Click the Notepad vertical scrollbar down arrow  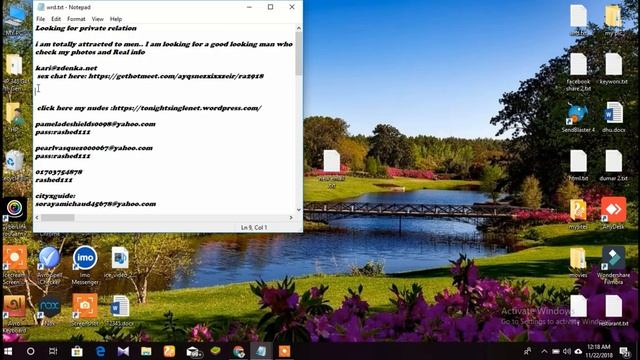(x=299, y=210)
